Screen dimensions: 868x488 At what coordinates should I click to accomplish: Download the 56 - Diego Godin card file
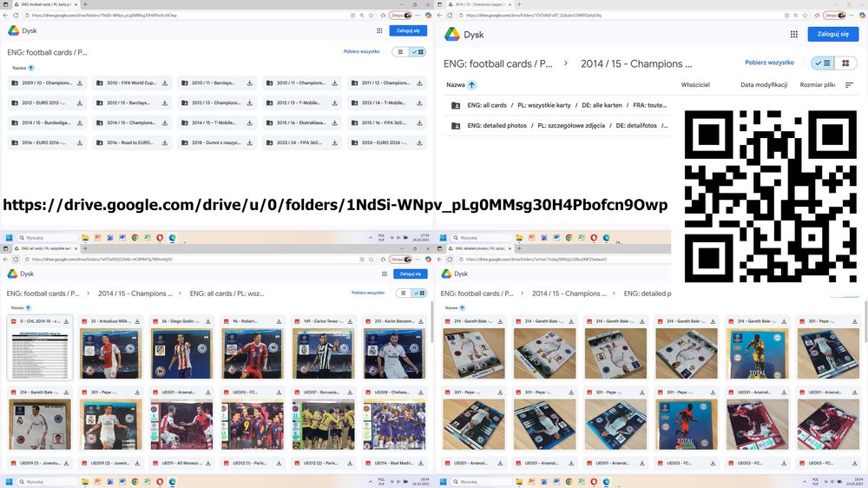208,321
